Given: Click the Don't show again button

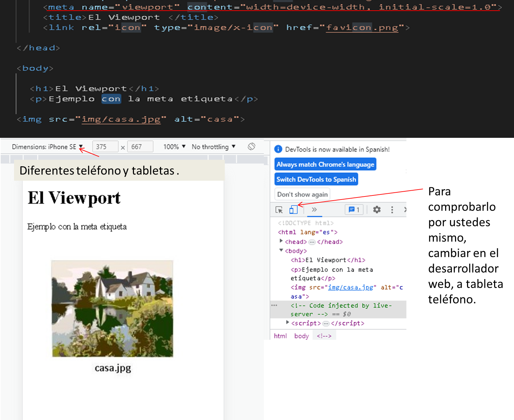Looking at the screenshot, I should [302, 194].
